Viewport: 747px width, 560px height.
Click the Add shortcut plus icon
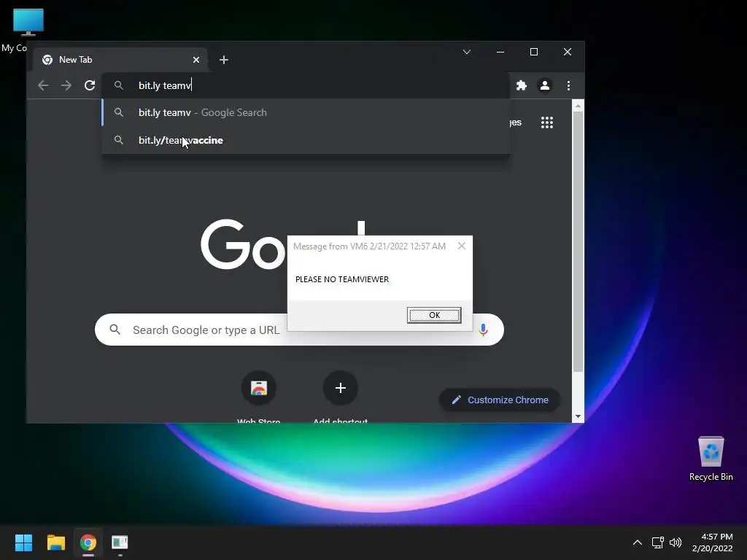(340, 388)
